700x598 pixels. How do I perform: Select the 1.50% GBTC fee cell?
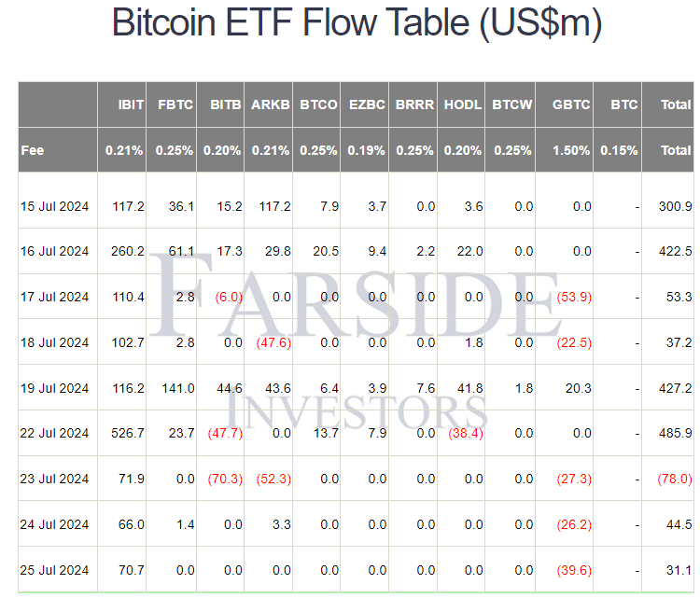pos(571,150)
